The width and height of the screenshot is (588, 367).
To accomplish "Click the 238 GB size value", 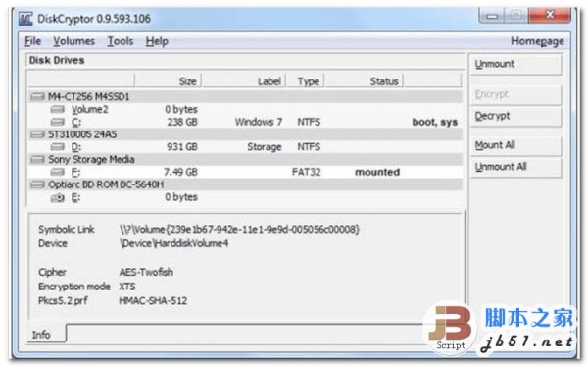I will 182,122.
